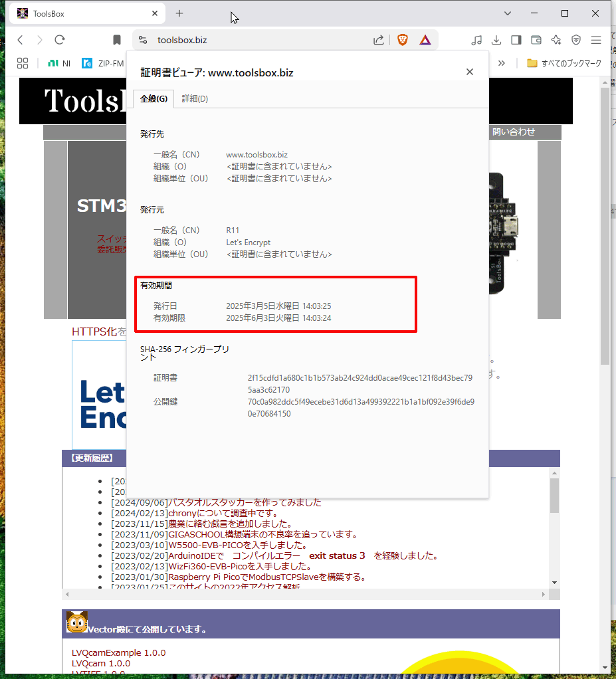The height and width of the screenshot is (679, 616).
Task: Open the バスタオルスタッカー update entry
Action: point(245,503)
